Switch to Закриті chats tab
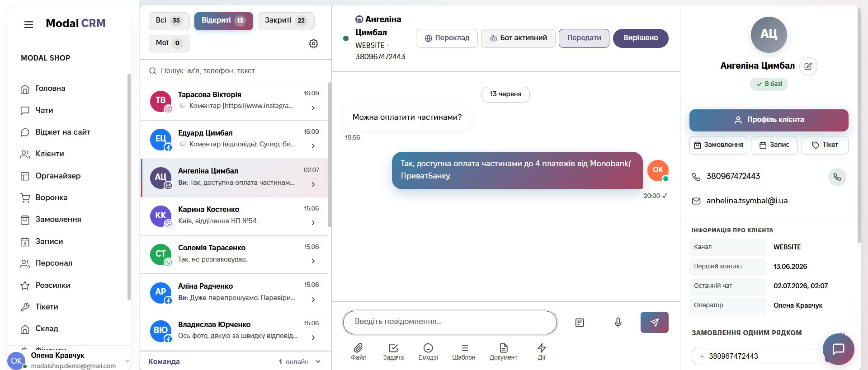Screen dimensions: 868x370 click(286, 21)
